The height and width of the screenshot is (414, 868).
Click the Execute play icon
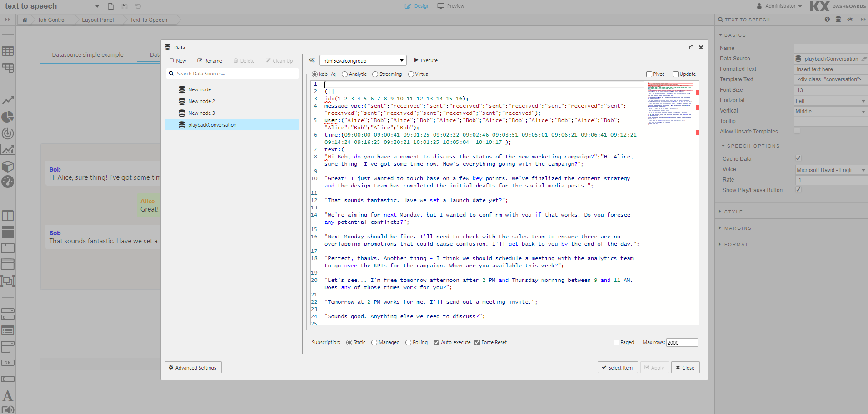pyautogui.click(x=416, y=60)
